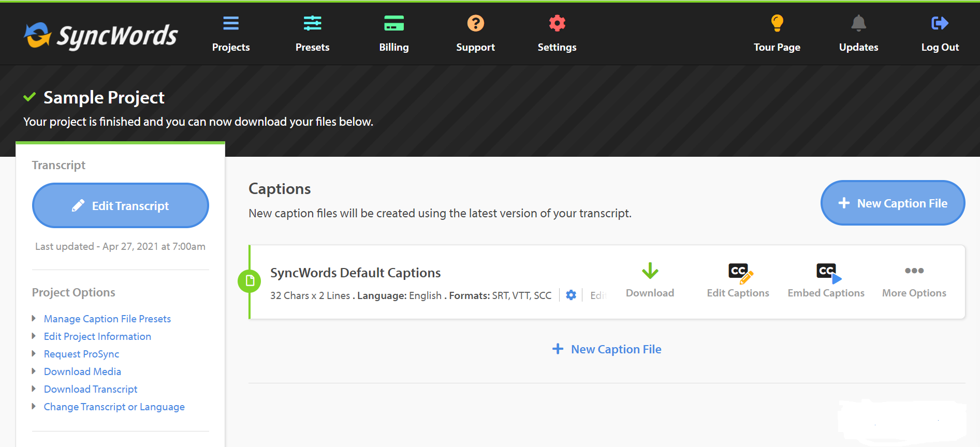Click the Edit Captions CC pencil icon

tap(741, 273)
